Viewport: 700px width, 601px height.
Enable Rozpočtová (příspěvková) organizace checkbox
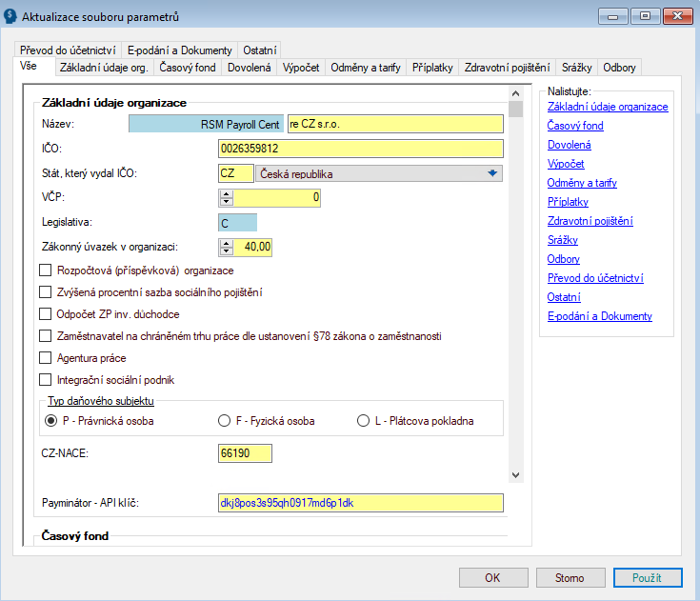[x=45, y=270]
